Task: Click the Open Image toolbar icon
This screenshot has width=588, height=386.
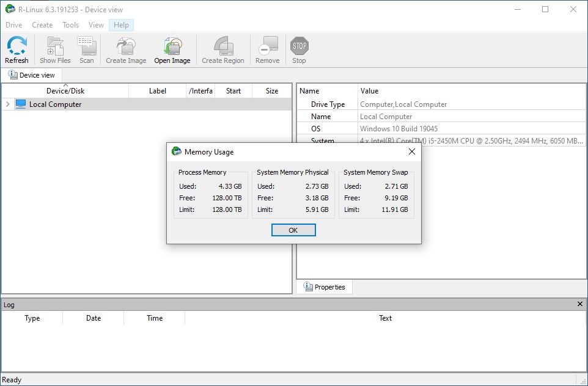Action: (x=172, y=46)
